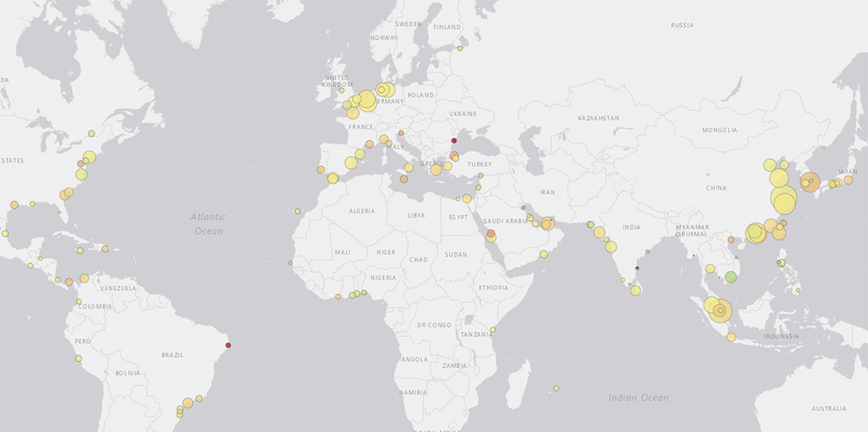Screen dimensions: 868x432
Task: Click the small marker over the United Kingdom
Action: (341, 90)
